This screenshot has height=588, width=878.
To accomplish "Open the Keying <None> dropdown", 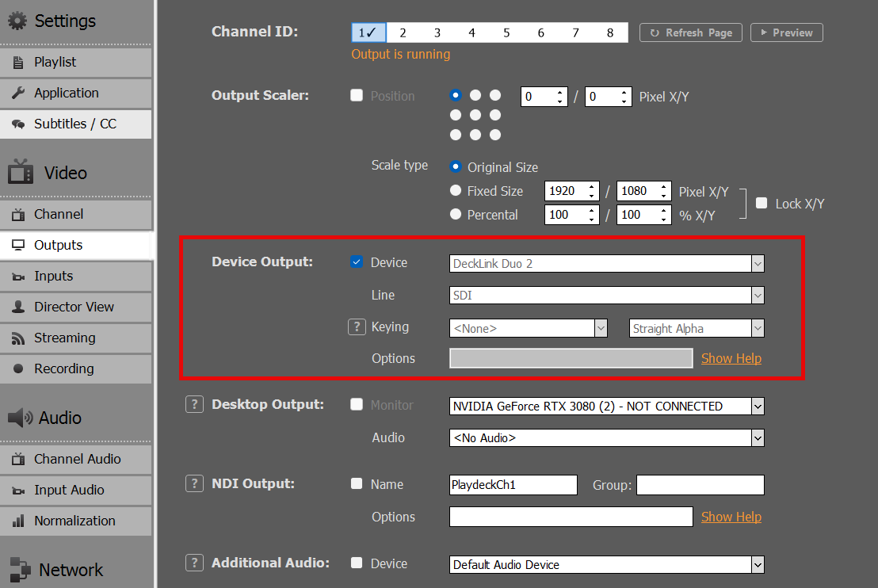I will (528, 328).
